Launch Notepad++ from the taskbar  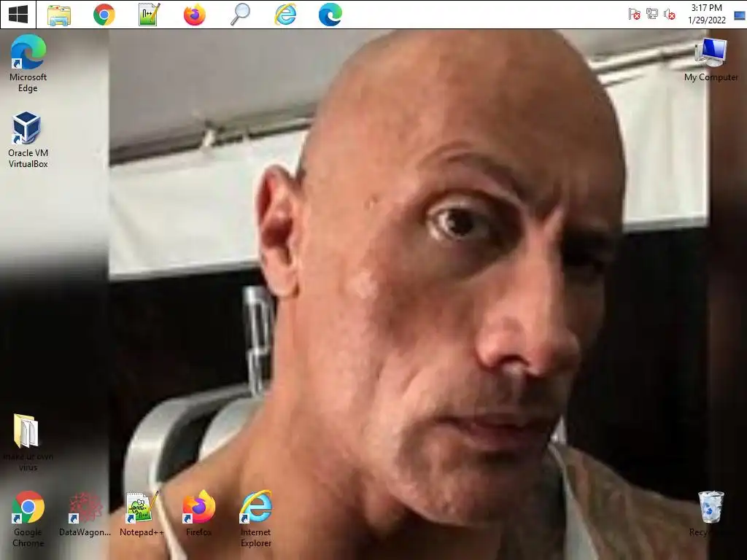[149, 15]
